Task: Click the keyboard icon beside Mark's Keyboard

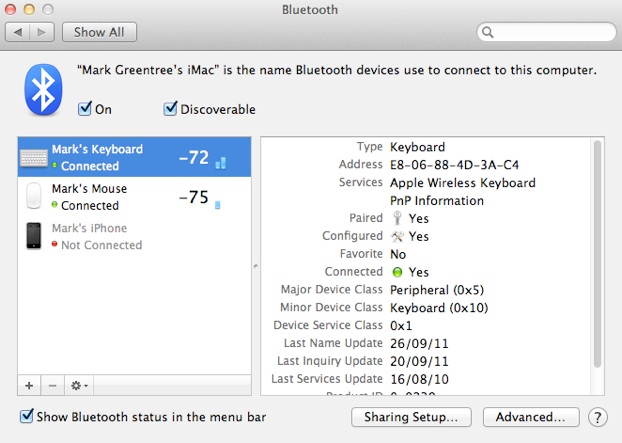Action: click(33, 158)
